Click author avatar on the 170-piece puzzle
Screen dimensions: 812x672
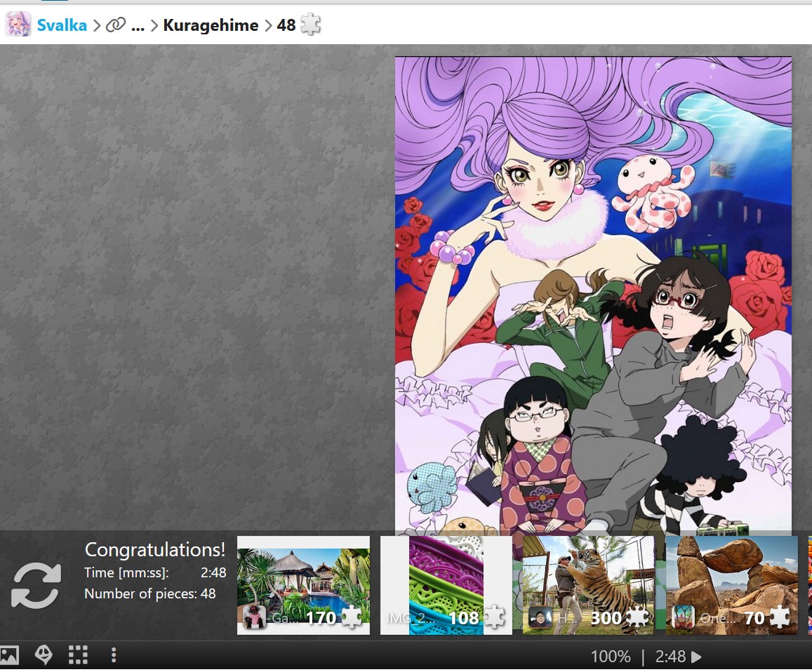click(255, 617)
